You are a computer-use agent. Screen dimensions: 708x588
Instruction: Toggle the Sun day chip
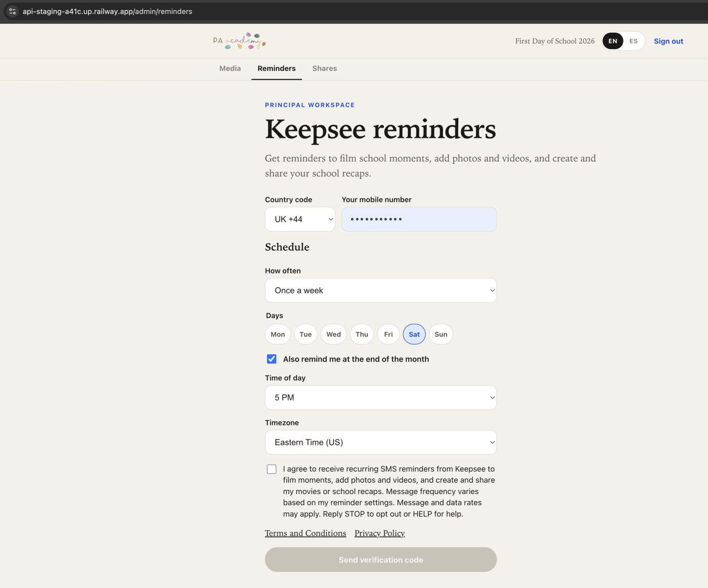441,334
